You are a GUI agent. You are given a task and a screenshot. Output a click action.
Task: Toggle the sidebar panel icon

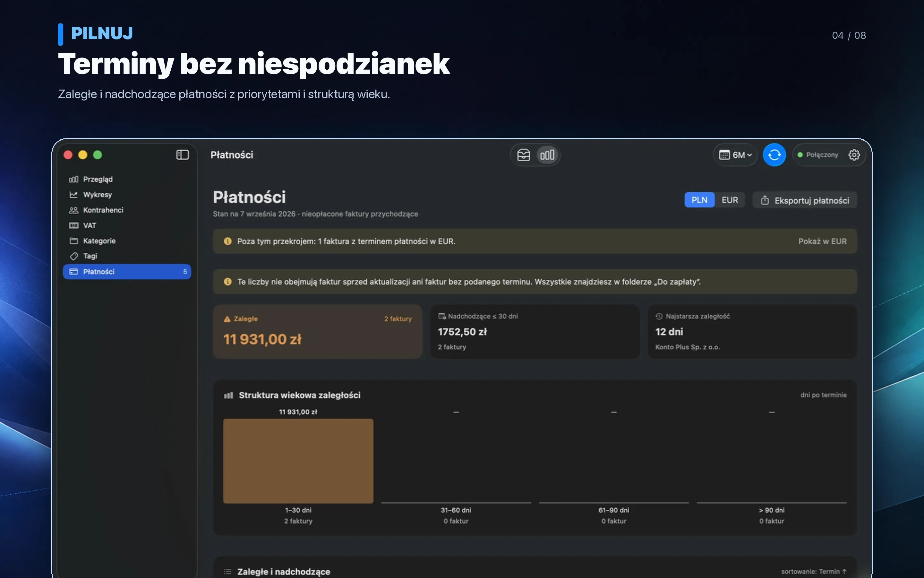183,155
